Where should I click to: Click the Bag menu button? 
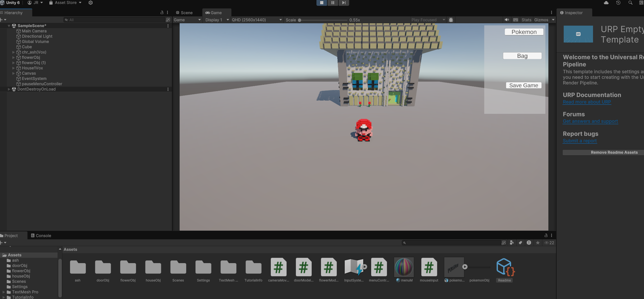coord(522,56)
